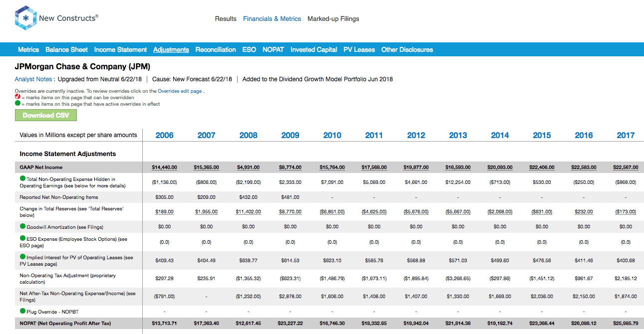Click GAAP Net Income value $17,568.00
This screenshot has width=644, height=334.
tap(374, 167)
